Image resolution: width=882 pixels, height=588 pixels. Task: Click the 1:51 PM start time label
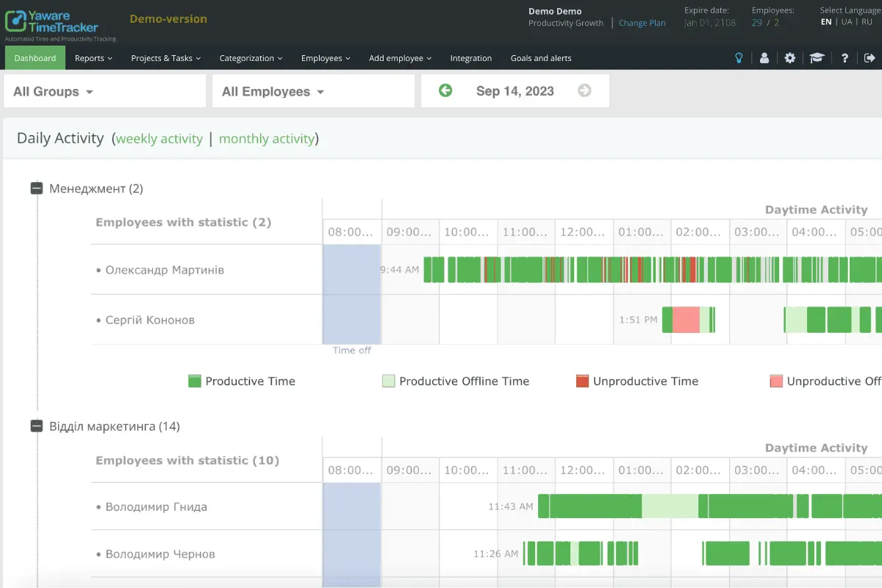(x=638, y=320)
